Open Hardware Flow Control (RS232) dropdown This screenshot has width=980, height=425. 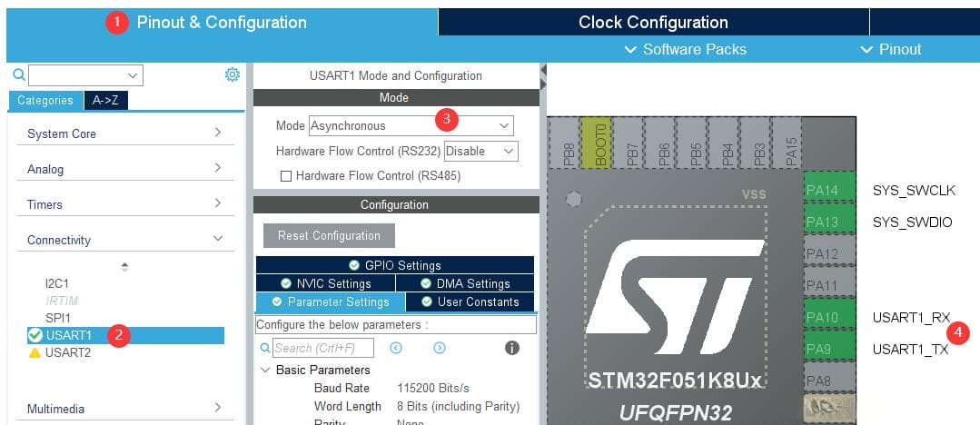click(x=480, y=151)
